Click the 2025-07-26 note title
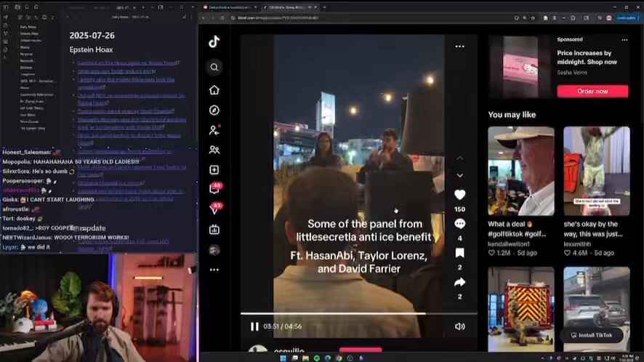The width and height of the screenshot is (644, 362). (92, 36)
